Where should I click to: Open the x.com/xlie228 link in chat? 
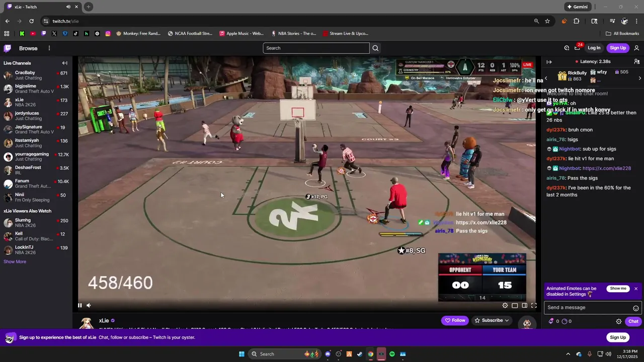[x=606, y=168]
